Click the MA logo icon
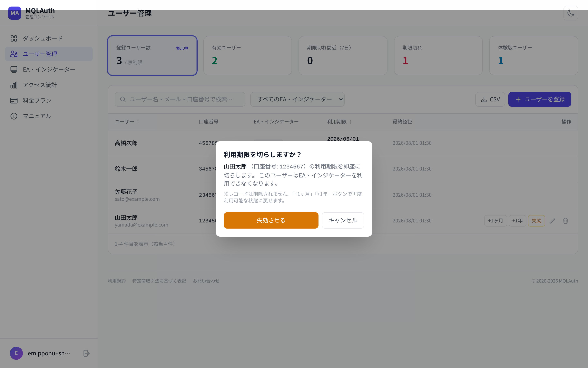Viewport: 588px width, 368px height. [14, 13]
